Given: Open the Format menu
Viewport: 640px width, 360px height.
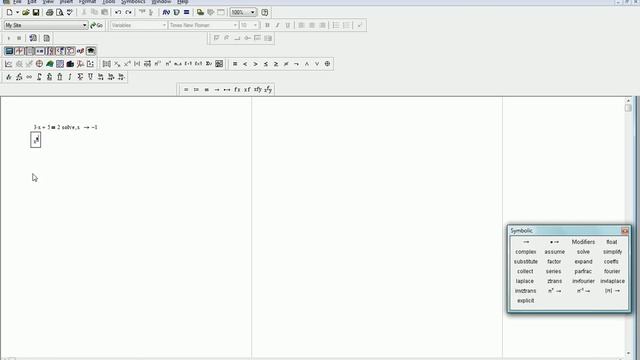Looking at the screenshot, I should [87, 2].
